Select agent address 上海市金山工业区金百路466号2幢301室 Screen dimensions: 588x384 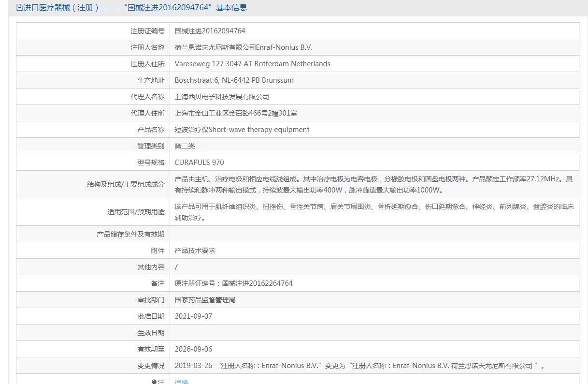236,113
